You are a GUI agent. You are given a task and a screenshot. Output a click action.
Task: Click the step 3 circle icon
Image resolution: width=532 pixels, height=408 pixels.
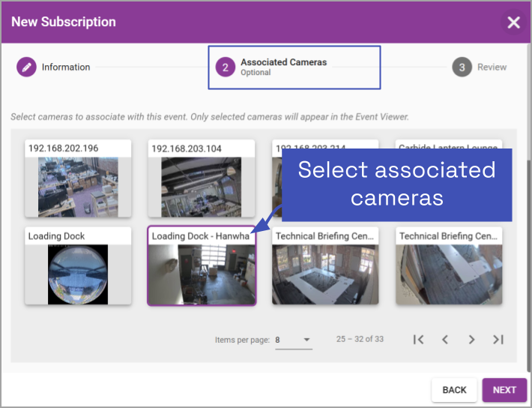[462, 67]
